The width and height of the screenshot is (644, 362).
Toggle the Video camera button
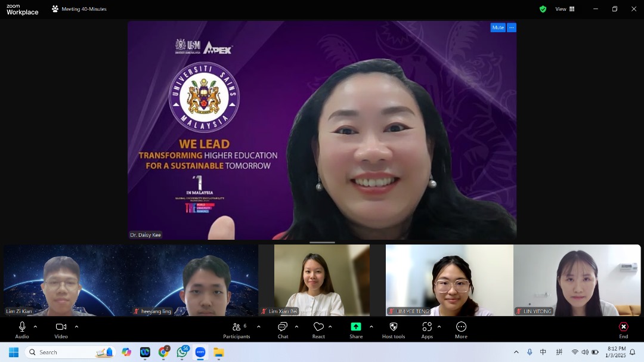pyautogui.click(x=61, y=330)
